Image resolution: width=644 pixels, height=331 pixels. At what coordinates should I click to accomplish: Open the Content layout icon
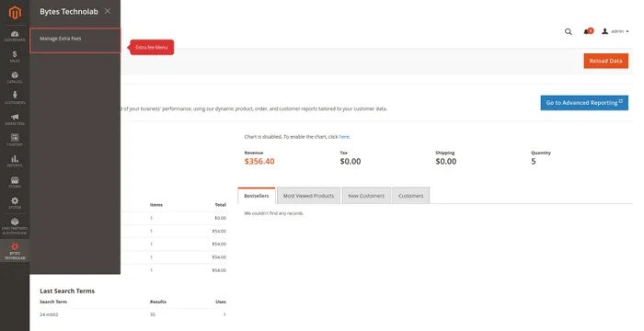point(15,140)
